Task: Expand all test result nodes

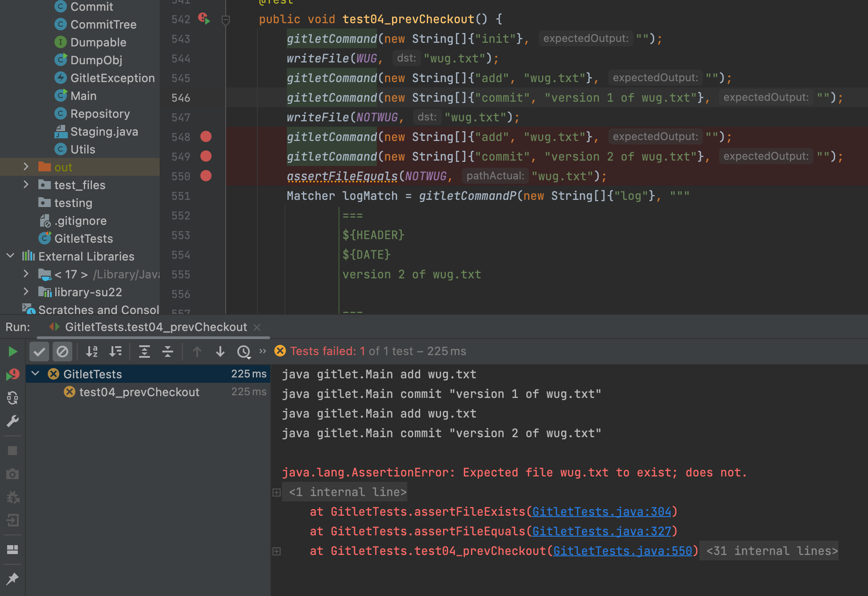Action: (x=144, y=352)
